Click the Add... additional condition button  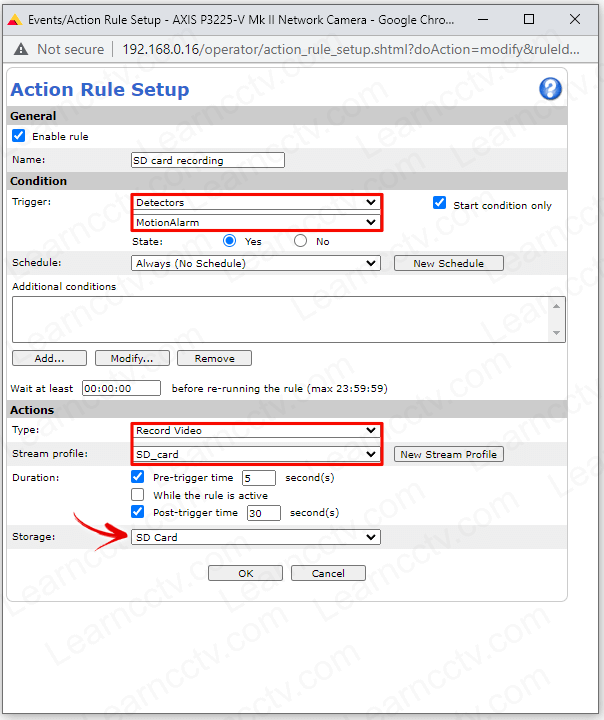[x=49, y=358]
